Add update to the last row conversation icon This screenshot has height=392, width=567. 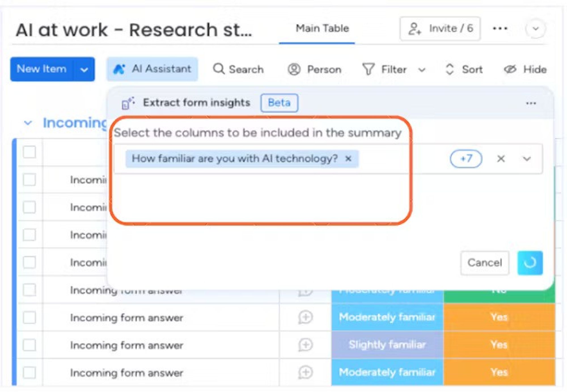tap(305, 372)
